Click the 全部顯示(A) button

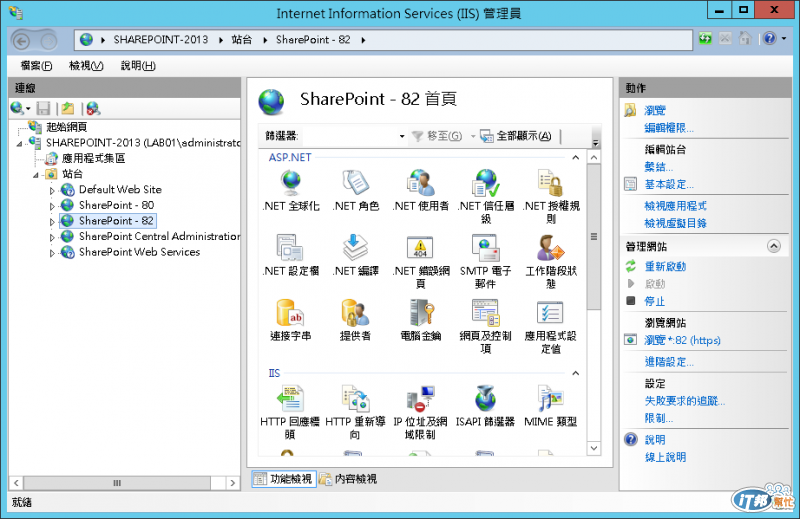pyautogui.click(x=516, y=136)
